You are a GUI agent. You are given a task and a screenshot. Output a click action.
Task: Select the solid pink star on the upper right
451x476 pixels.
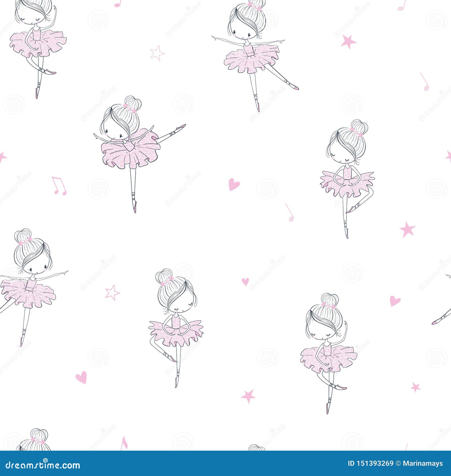348,41
